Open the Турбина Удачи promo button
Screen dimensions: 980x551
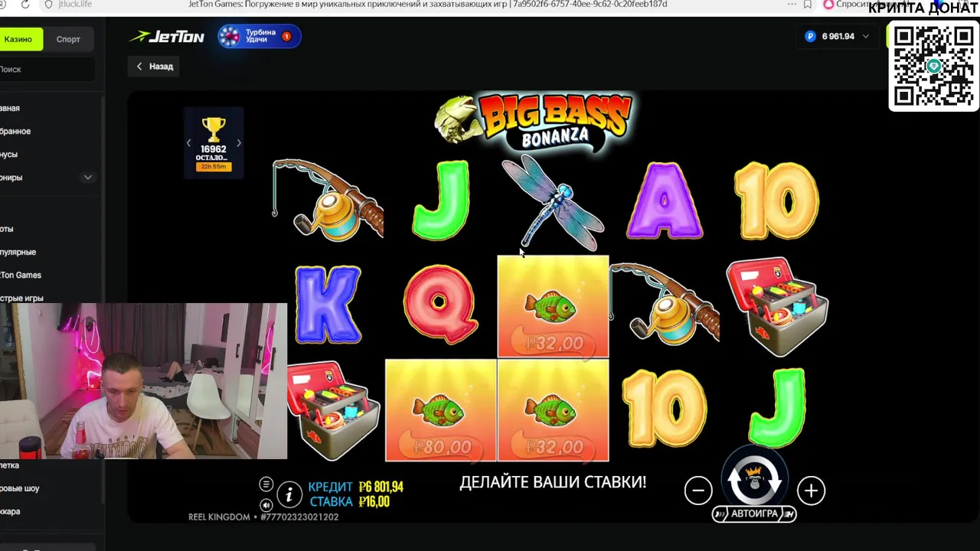coord(259,36)
